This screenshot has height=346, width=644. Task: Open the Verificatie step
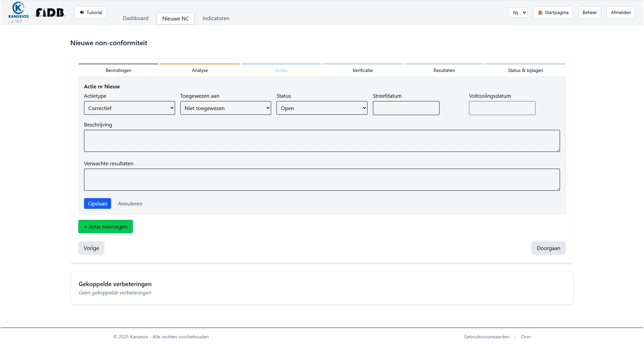[x=363, y=70]
